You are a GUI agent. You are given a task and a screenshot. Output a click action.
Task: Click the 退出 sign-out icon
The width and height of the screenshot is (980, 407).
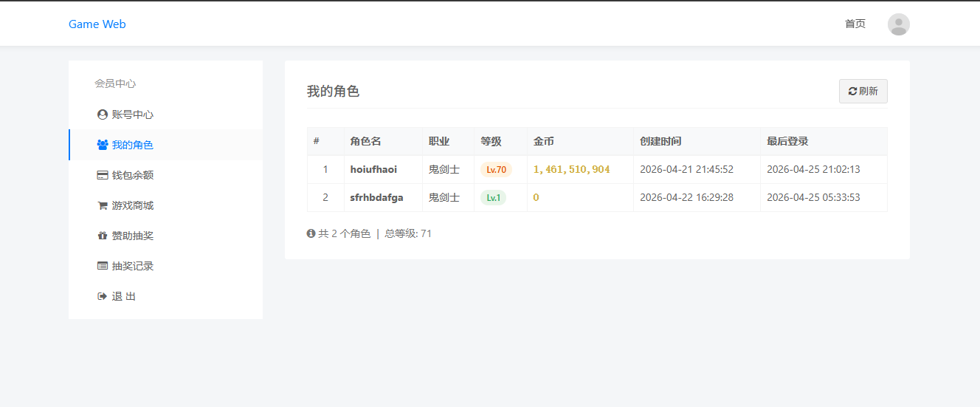(x=103, y=296)
